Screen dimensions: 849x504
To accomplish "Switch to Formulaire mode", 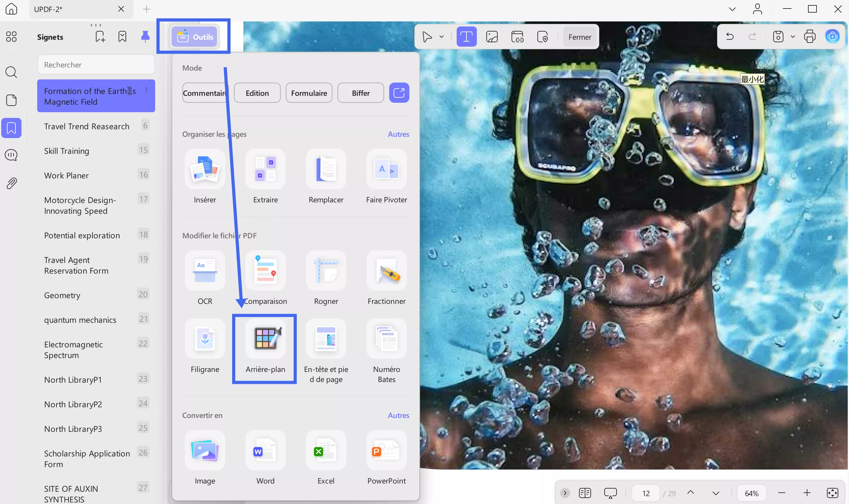I will (309, 93).
